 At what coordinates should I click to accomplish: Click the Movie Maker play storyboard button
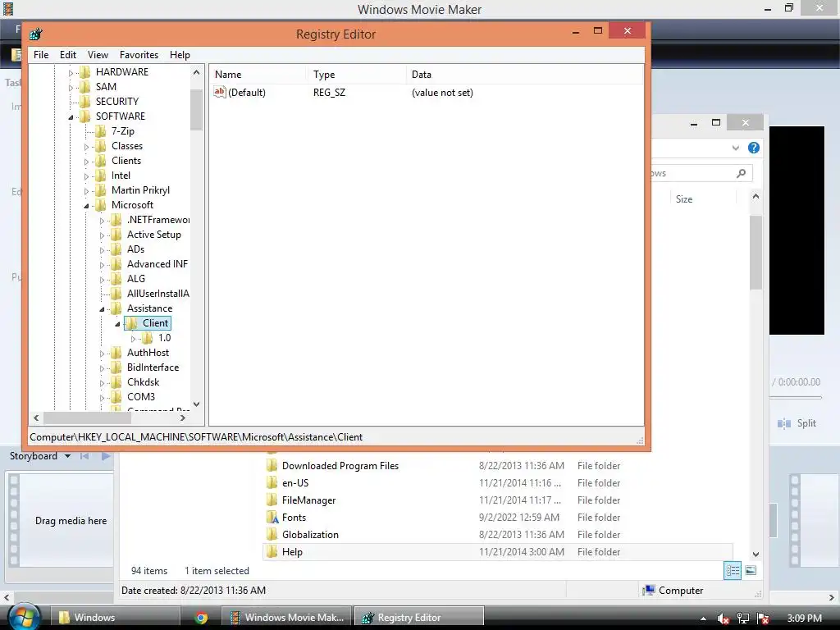[106, 456]
